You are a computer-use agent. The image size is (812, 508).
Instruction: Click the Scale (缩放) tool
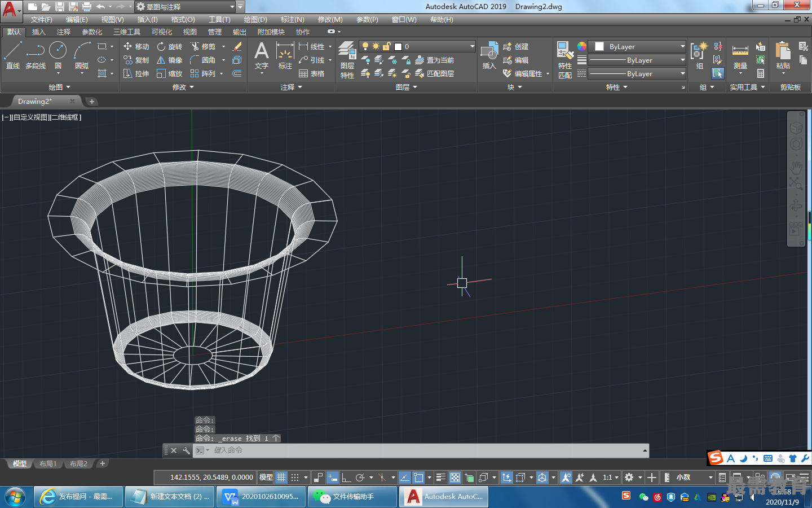[x=169, y=73]
